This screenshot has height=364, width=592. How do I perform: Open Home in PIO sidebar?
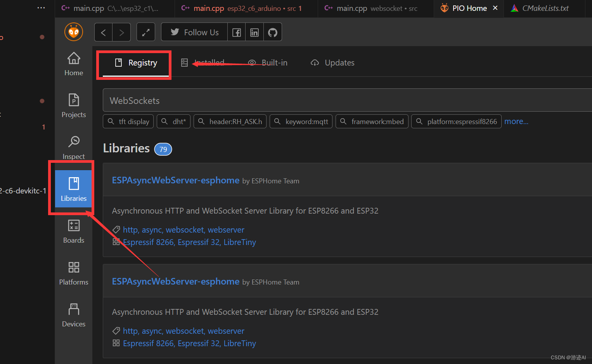coord(74,64)
